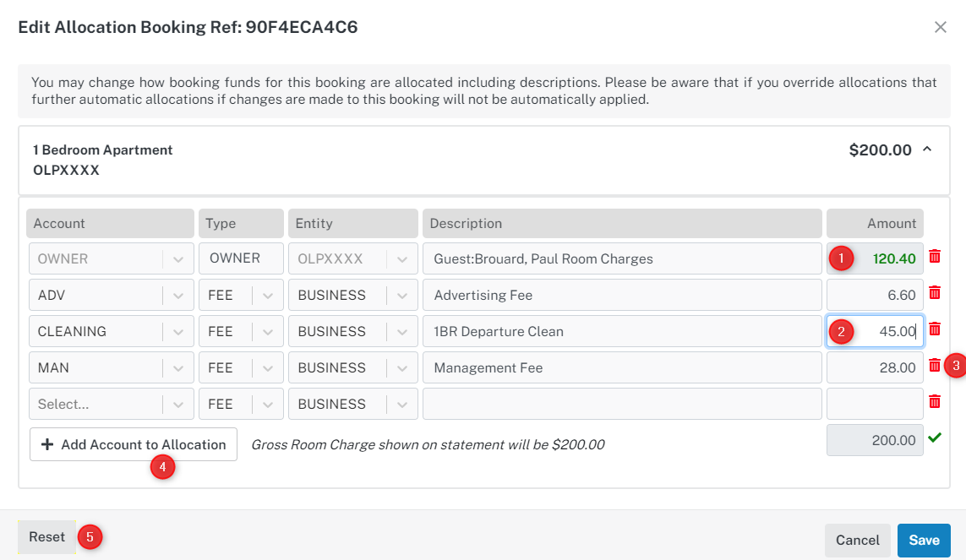This screenshot has width=966, height=560.
Task: Click the Advertising Fee amount field
Action: pos(875,296)
